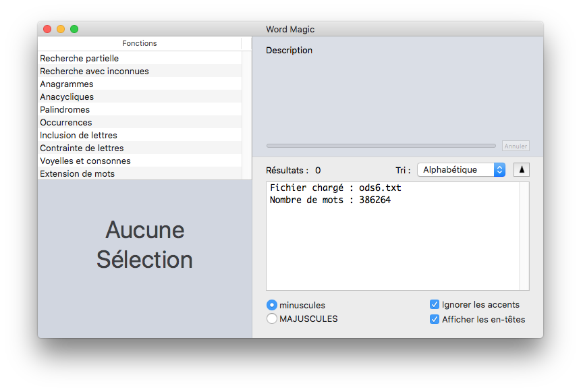The width and height of the screenshot is (581, 392).
Task: Pick Palindromes from the list
Action: coord(65,110)
